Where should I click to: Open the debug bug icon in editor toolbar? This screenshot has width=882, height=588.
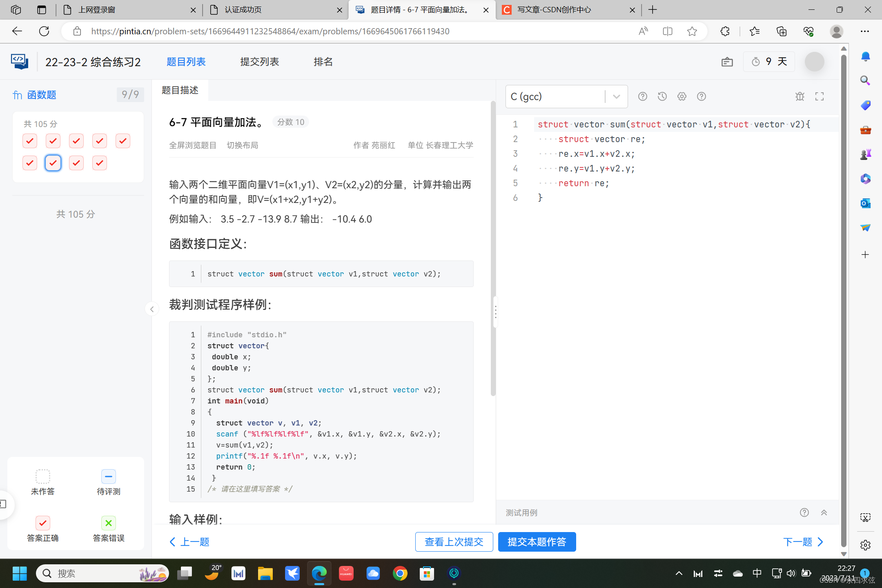click(800, 96)
